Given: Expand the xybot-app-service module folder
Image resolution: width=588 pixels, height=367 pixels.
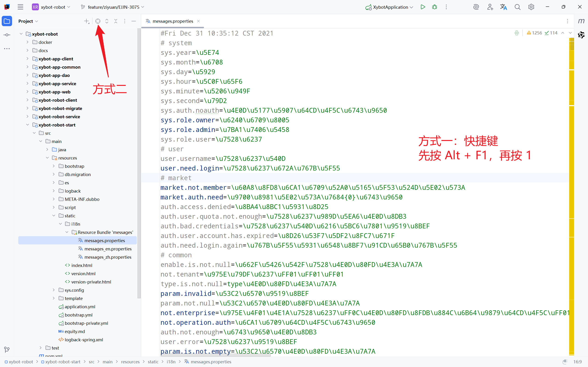Looking at the screenshot, I should click(x=27, y=84).
